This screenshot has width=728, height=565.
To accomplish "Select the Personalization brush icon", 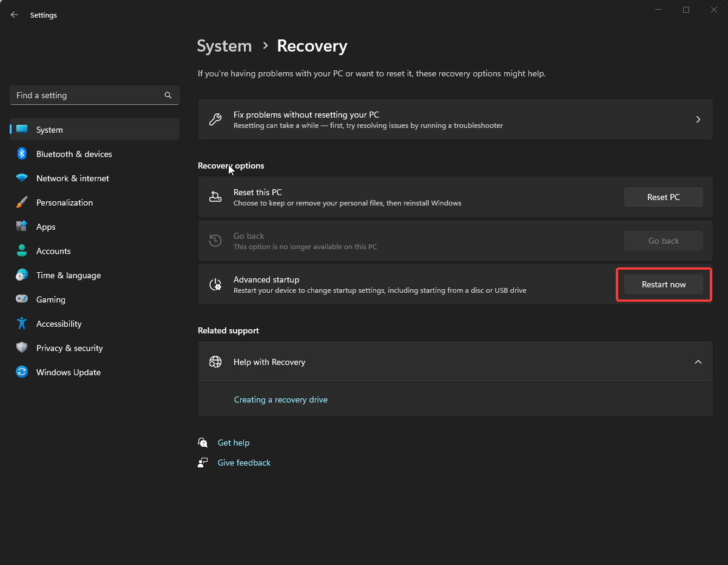I will coord(22,202).
